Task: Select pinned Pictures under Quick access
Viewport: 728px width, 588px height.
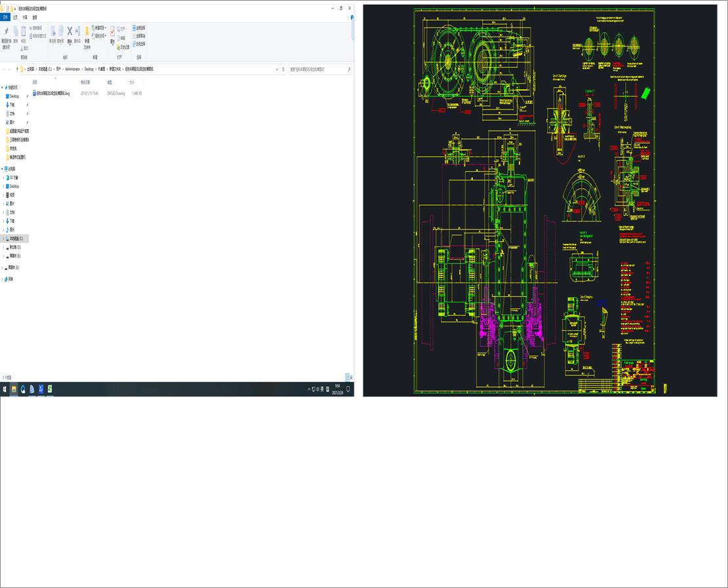Action: (12, 122)
